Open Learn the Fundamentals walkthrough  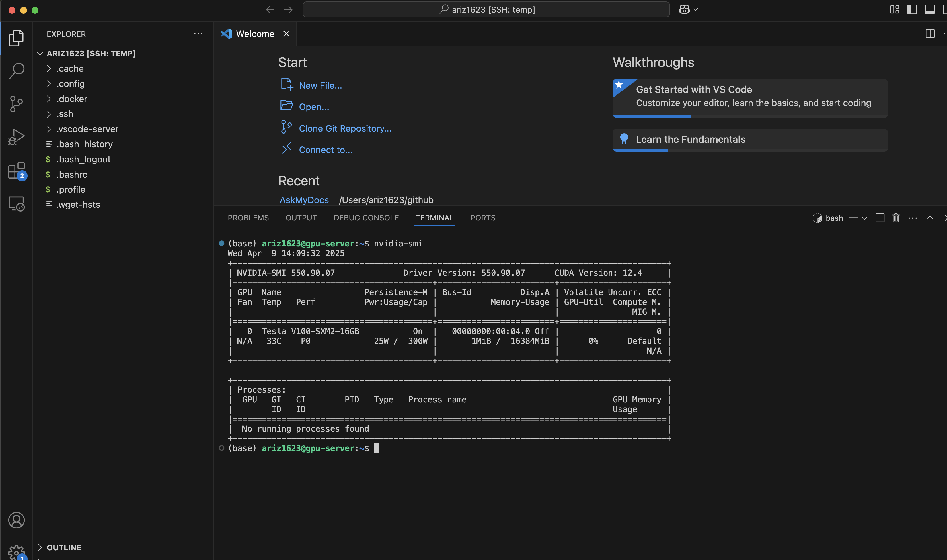coord(750,140)
